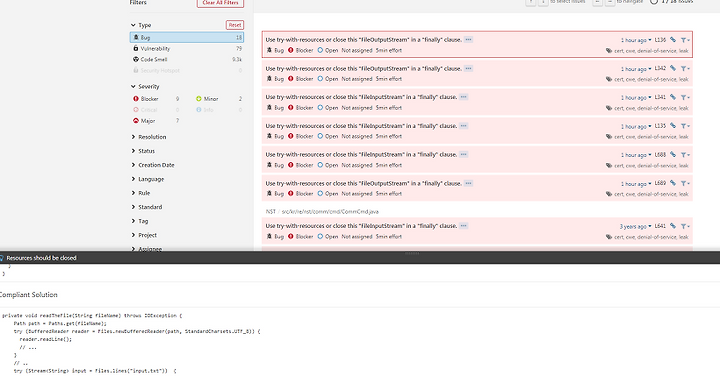720x376 pixels.
Task: Click Reset next to Type filter
Action: (x=235, y=25)
